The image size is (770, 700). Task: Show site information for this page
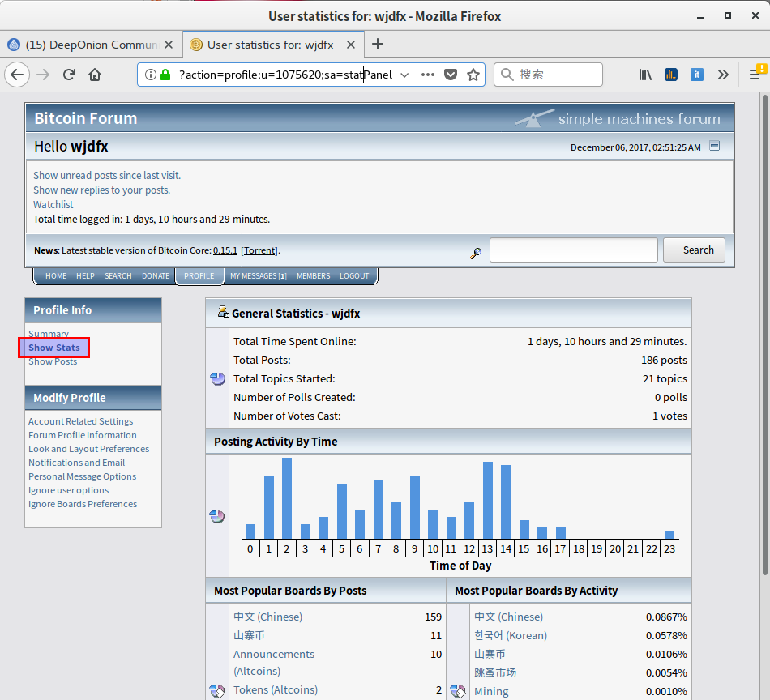(x=151, y=75)
